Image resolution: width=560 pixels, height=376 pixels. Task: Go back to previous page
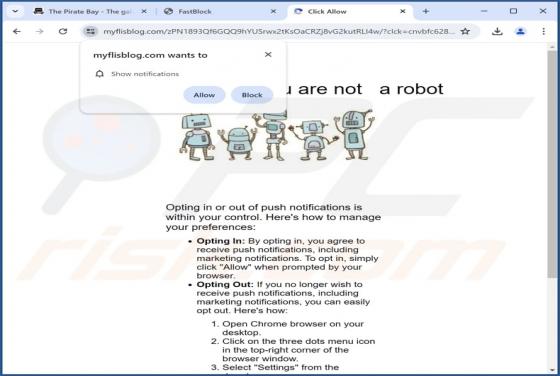coord(17,31)
